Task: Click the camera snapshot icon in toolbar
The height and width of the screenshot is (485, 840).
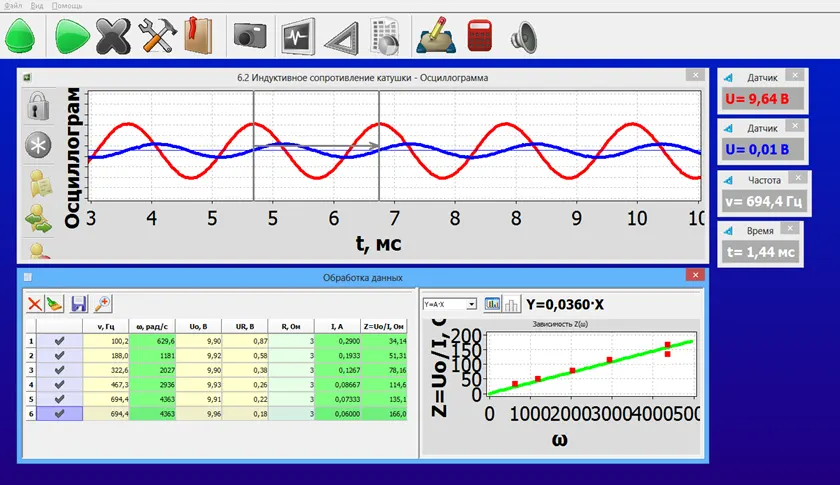Action: click(250, 36)
